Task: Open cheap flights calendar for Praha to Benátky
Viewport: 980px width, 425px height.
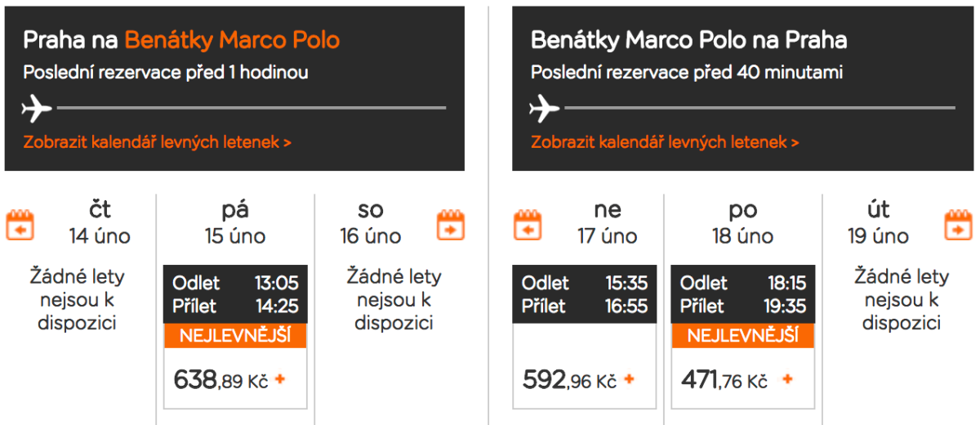Action: coord(157,142)
